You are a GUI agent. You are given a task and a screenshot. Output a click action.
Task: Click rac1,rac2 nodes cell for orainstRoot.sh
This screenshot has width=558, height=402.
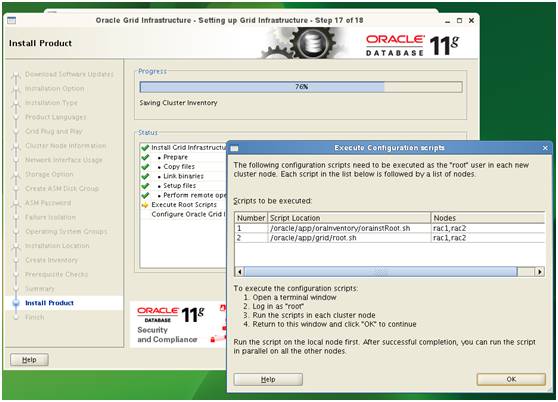(x=488, y=228)
